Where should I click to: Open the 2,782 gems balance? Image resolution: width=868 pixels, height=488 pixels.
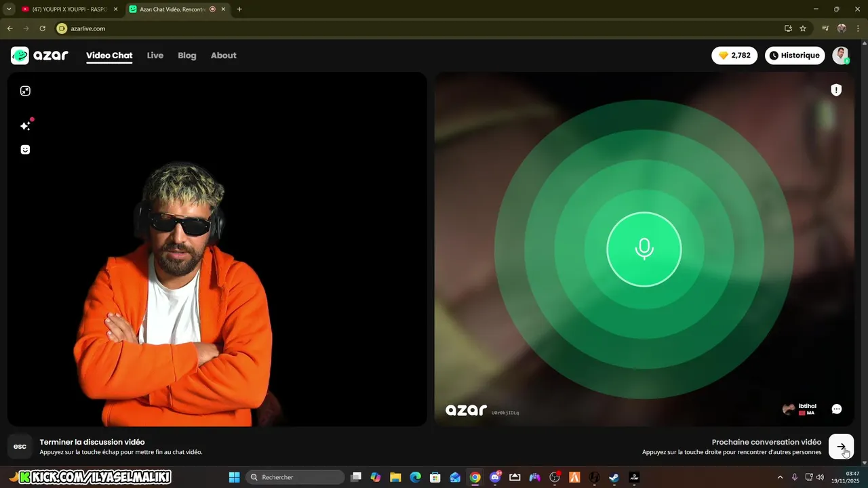[734, 56]
